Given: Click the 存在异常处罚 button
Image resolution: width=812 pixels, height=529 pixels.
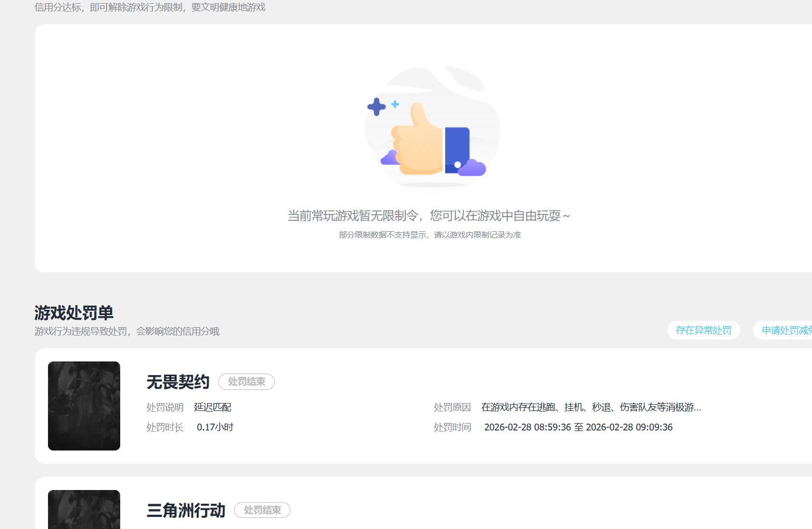Looking at the screenshot, I should tap(703, 330).
